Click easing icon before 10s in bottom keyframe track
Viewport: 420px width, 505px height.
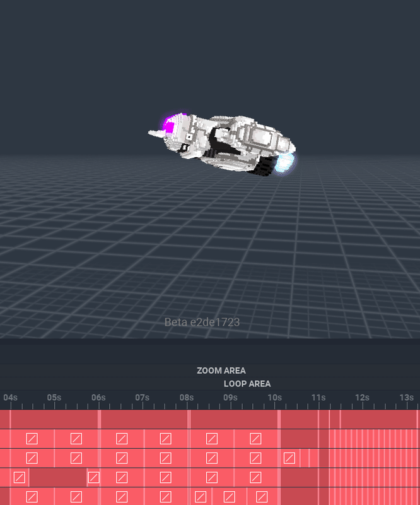262,497
